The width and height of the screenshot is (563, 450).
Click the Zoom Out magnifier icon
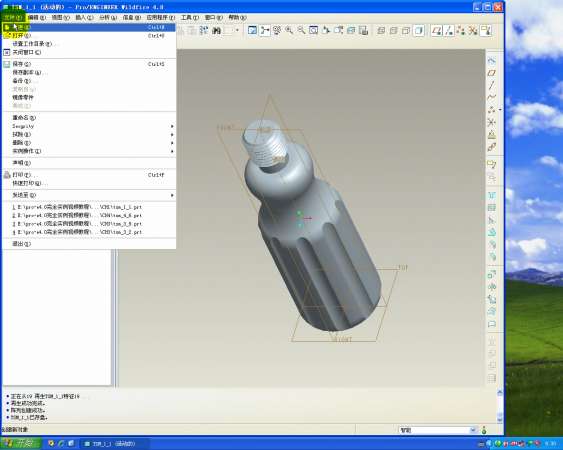301,31
